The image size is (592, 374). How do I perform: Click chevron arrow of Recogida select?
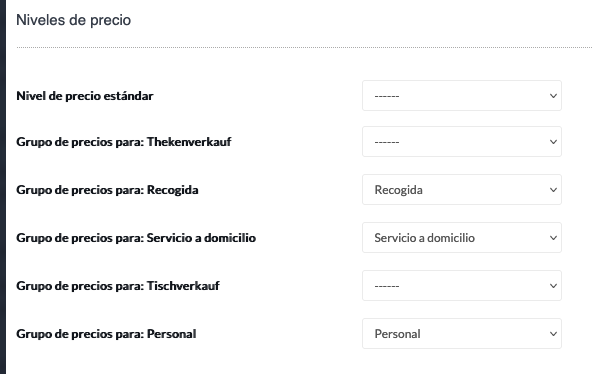pos(553,190)
